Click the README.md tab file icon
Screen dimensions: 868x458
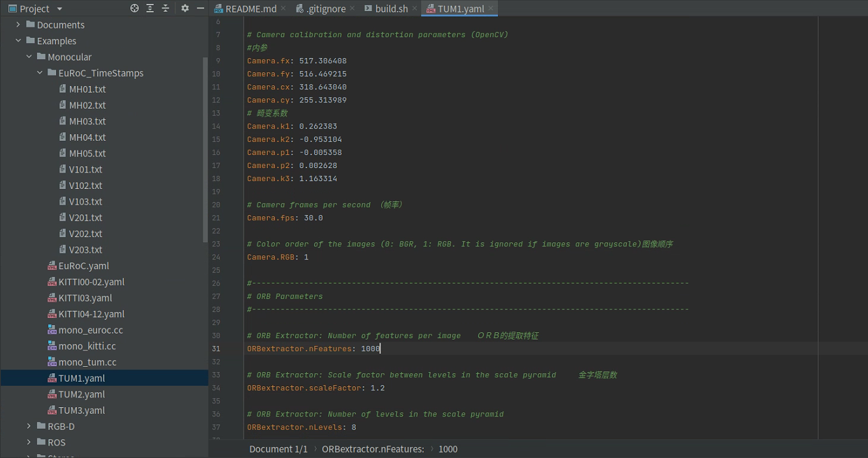(218, 8)
